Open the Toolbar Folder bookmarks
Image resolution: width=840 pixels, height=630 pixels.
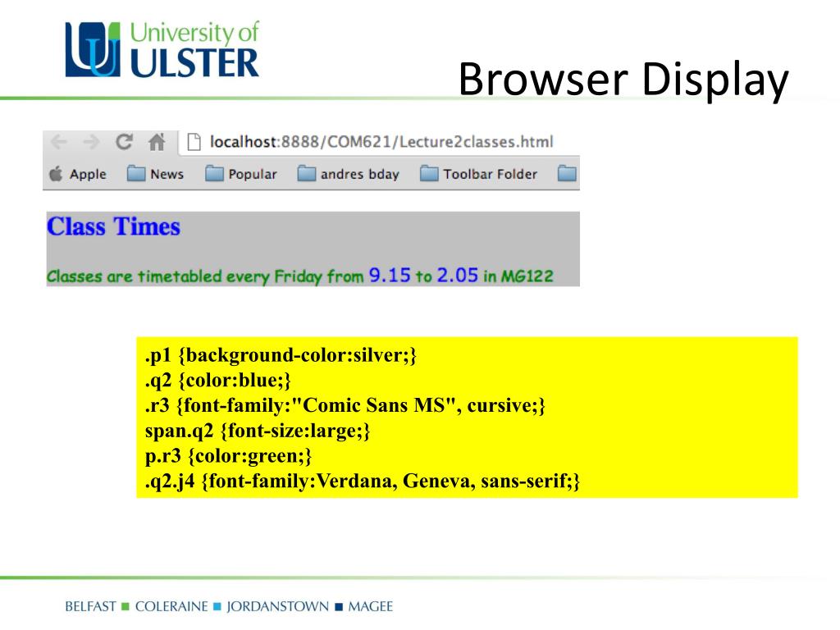pos(479,174)
